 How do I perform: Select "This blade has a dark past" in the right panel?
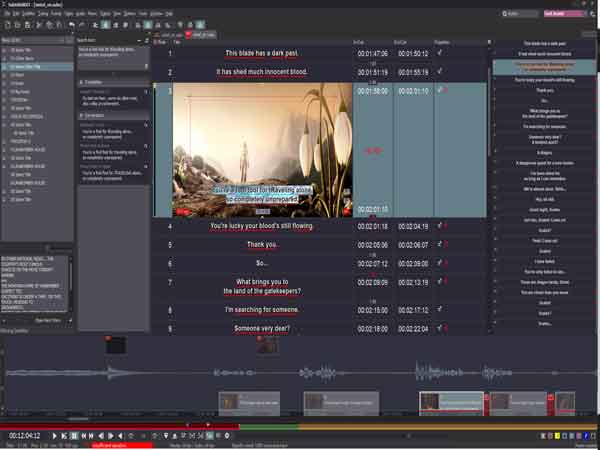tap(545, 44)
